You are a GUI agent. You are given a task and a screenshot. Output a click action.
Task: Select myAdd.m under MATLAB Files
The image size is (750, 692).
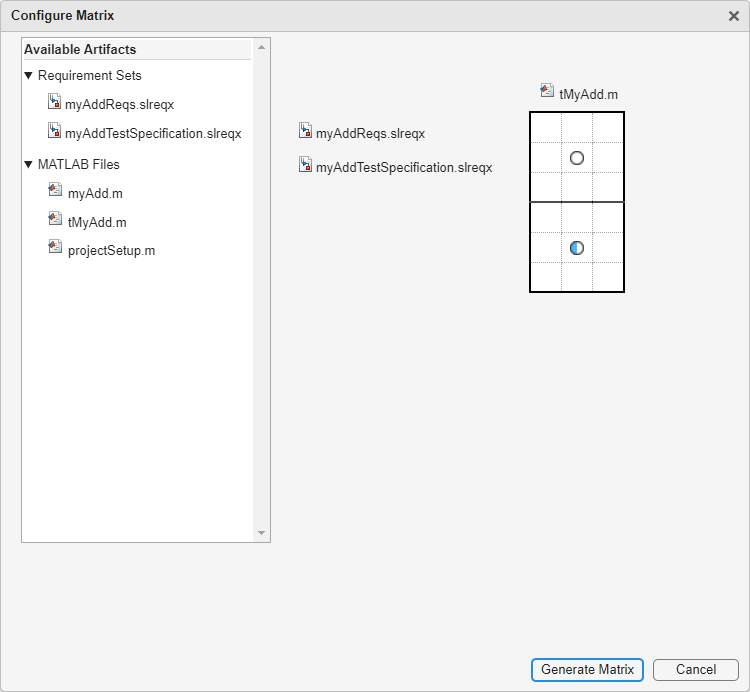coord(95,193)
